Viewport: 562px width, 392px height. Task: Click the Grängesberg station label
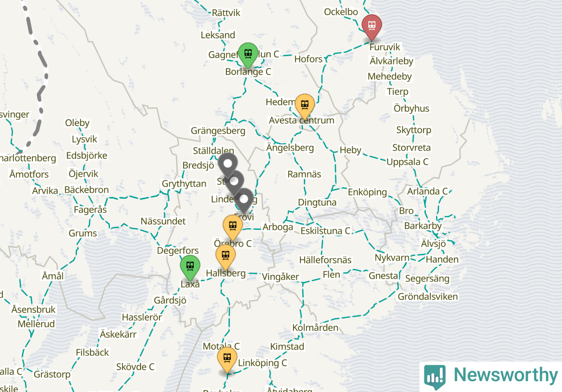coord(218,131)
